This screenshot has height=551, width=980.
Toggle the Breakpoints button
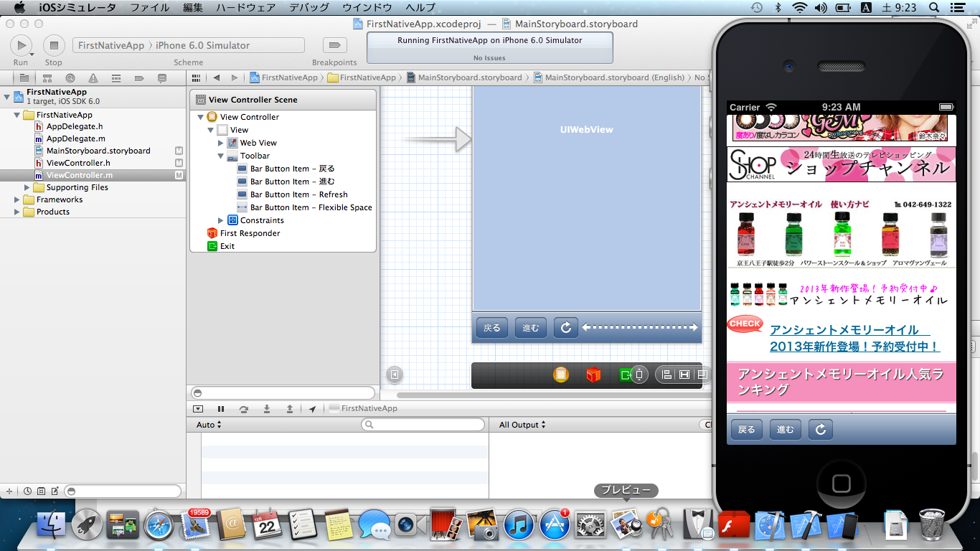[x=334, y=45]
